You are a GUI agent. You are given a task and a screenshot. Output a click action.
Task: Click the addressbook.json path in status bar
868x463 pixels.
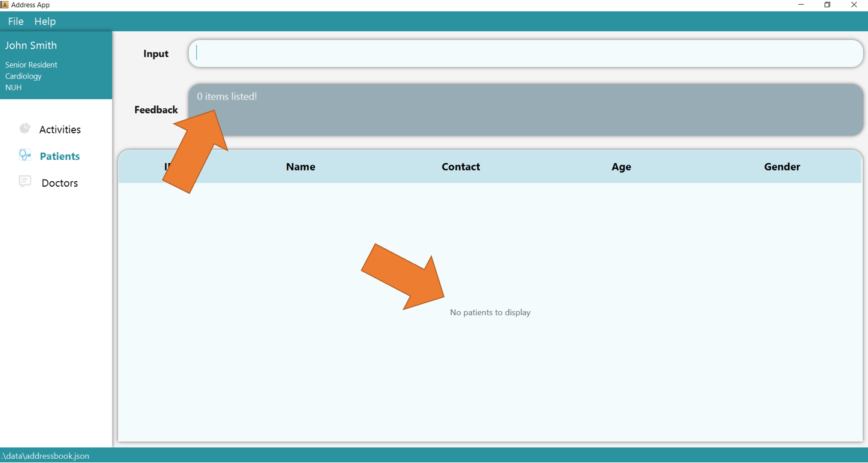[x=45, y=456]
